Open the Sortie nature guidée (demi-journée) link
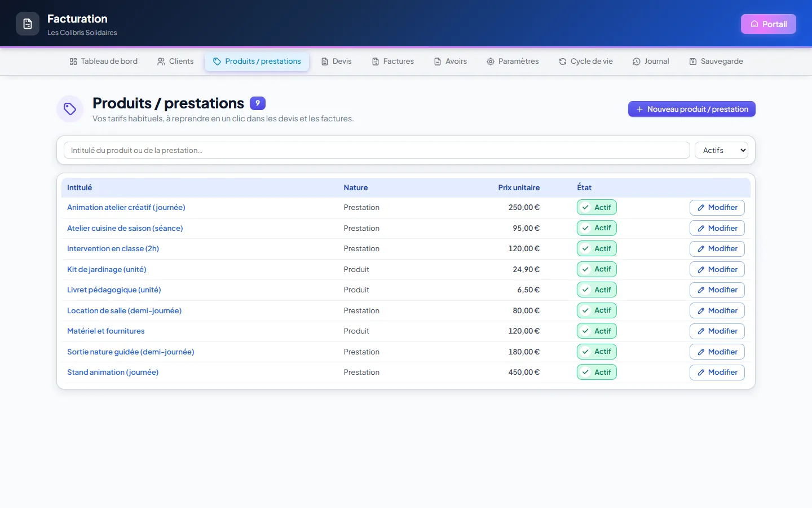The width and height of the screenshot is (812, 508). coord(131,352)
